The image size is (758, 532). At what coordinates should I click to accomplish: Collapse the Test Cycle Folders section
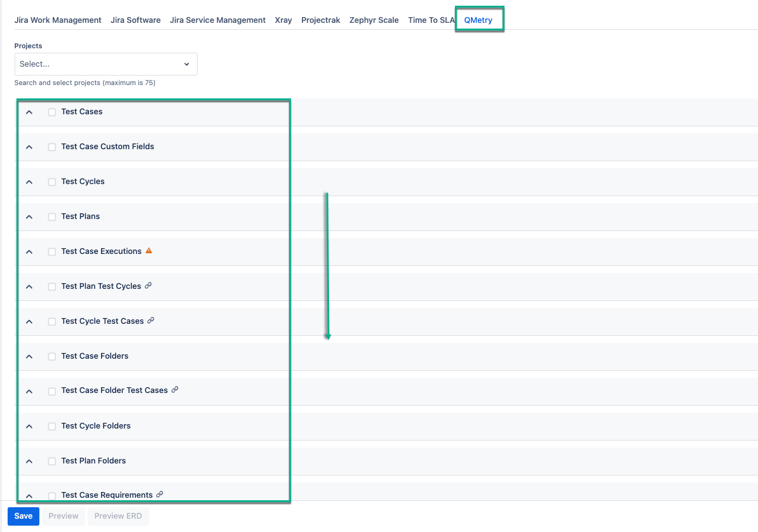(x=29, y=425)
